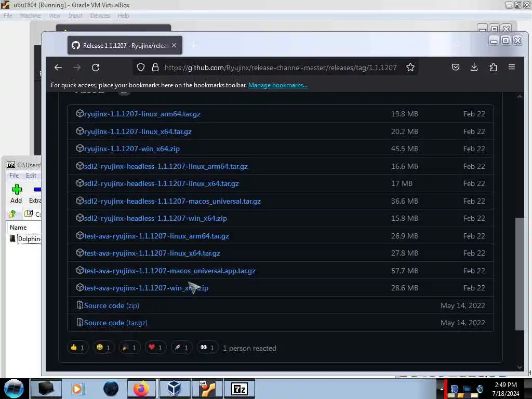Click the page vertical scrollbar thumb
Screen dimensions: 532x399
tap(520, 274)
